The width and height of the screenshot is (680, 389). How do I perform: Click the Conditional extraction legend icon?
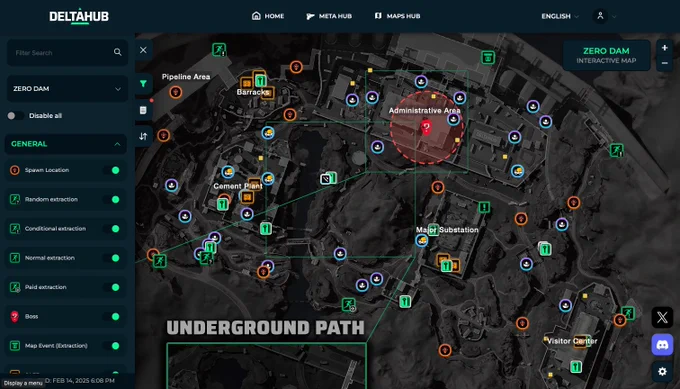coord(15,229)
